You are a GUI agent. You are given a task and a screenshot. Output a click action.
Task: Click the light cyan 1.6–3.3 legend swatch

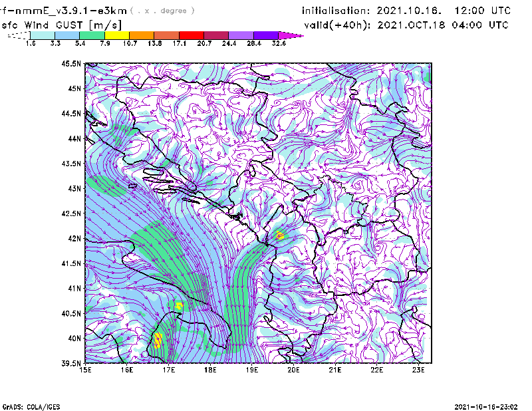[x=43, y=35]
